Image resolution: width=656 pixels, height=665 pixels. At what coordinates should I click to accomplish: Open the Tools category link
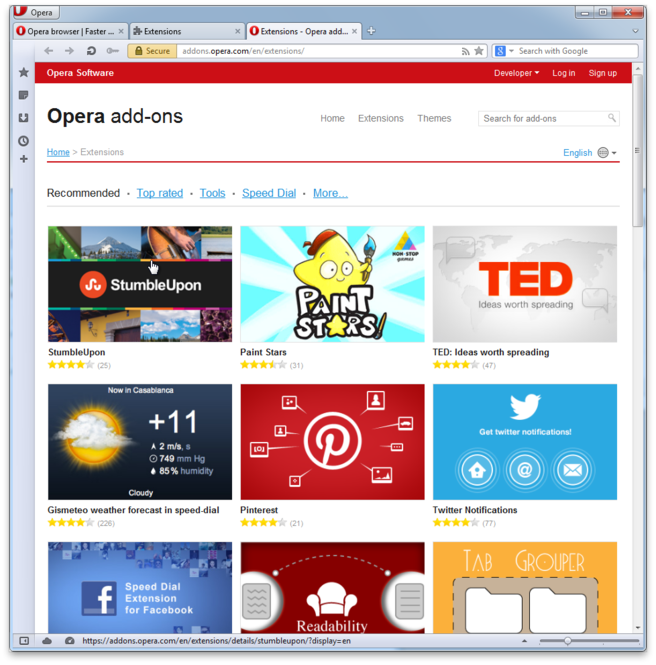212,193
